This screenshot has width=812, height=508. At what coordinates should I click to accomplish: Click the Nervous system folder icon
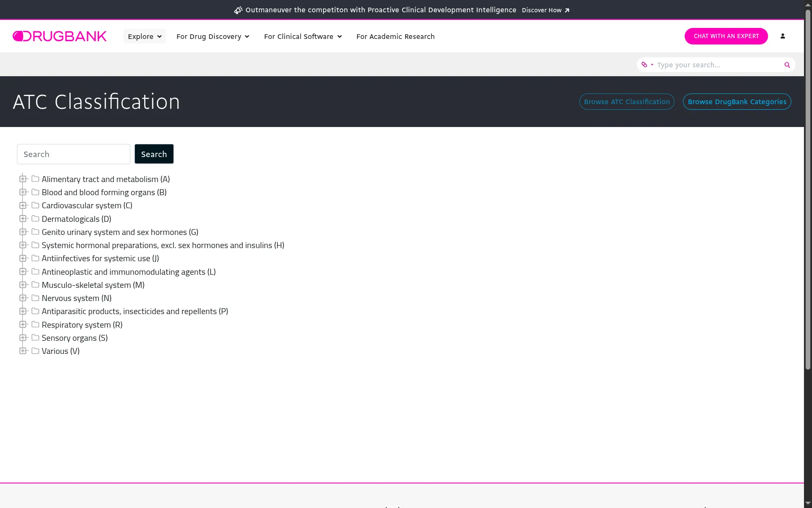[x=36, y=298]
